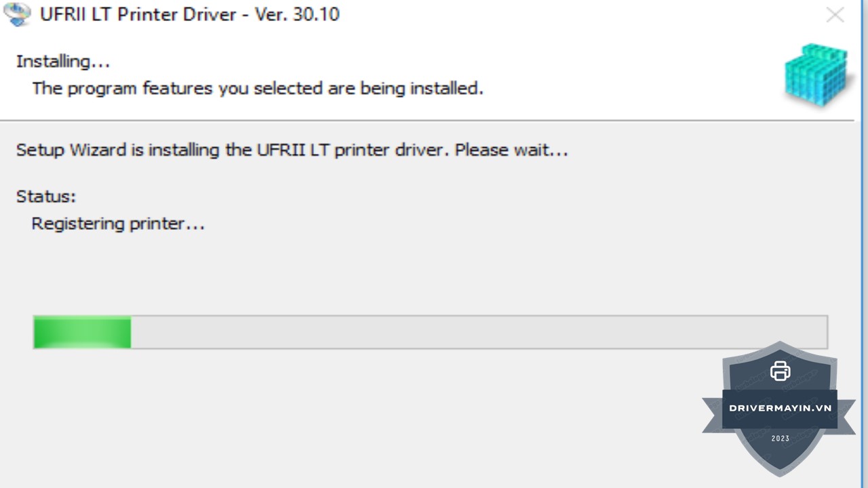The height and width of the screenshot is (488, 868).
Task: Close the UFRII LT installer window
Action: click(x=835, y=15)
